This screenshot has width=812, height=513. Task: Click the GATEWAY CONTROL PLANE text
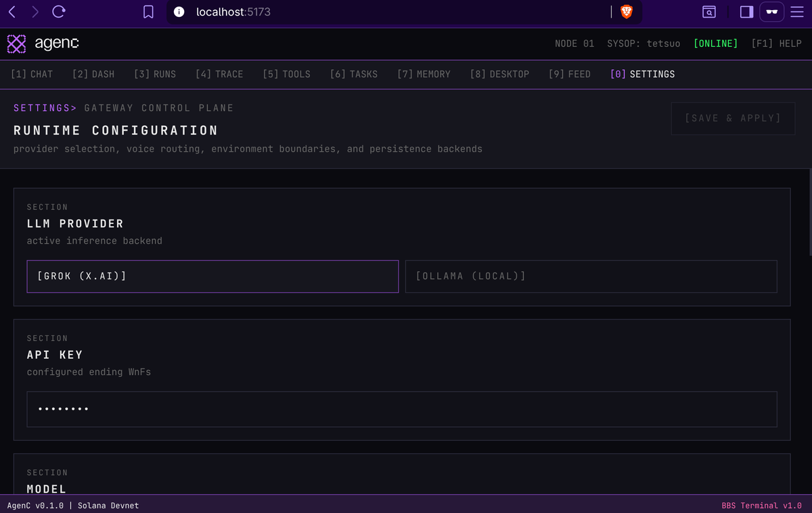click(x=159, y=108)
